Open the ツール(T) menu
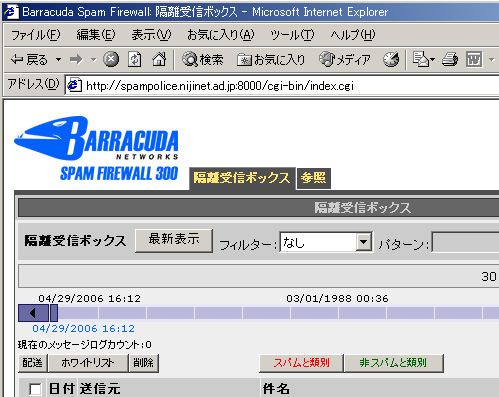This screenshot has width=499, height=397. click(292, 35)
